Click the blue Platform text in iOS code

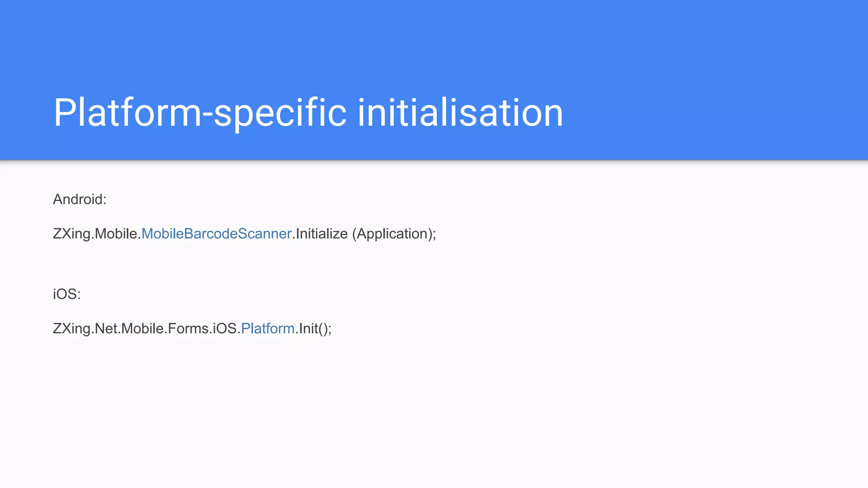[268, 329]
